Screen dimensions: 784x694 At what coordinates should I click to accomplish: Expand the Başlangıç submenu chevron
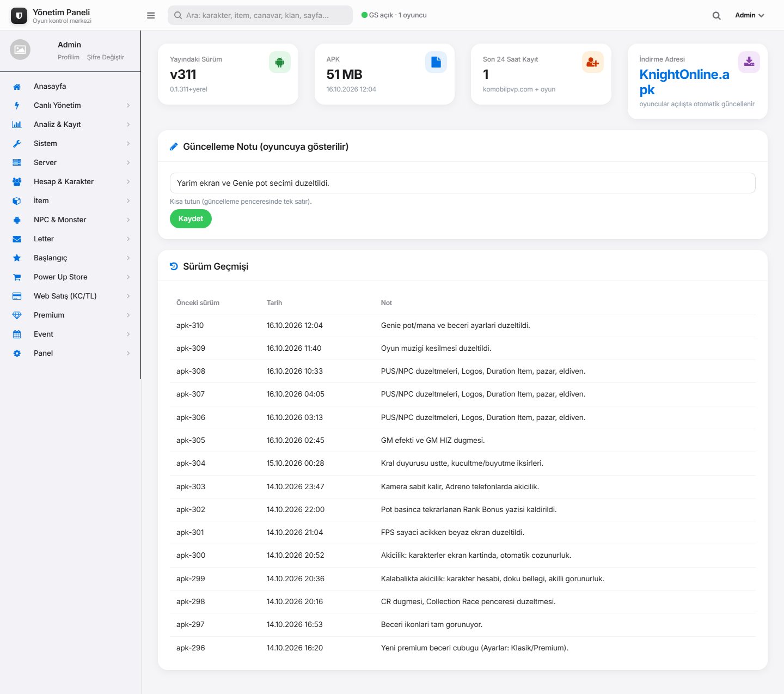click(128, 258)
